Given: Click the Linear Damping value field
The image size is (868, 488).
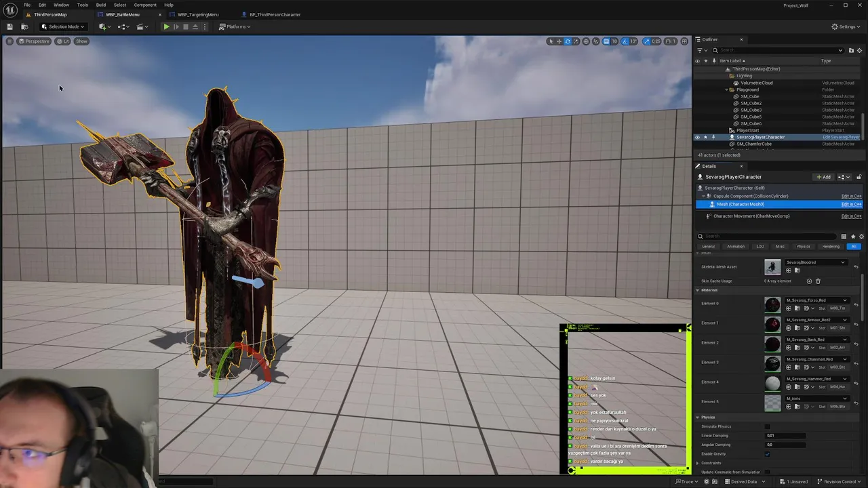Looking at the screenshot, I should [785, 436].
